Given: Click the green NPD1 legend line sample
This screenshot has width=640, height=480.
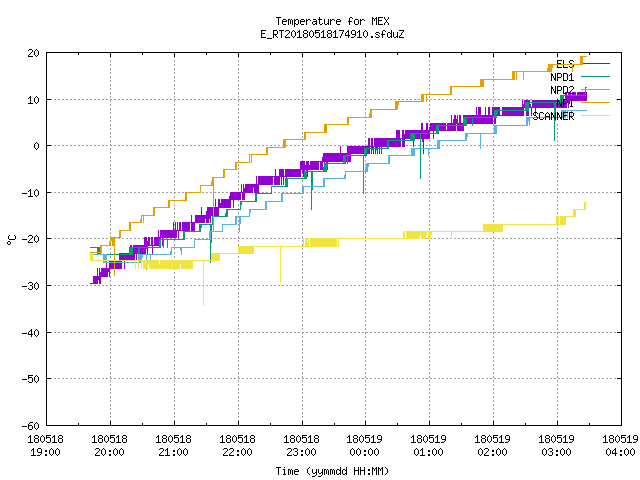Looking at the screenshot, I should [x=595, y=77].
